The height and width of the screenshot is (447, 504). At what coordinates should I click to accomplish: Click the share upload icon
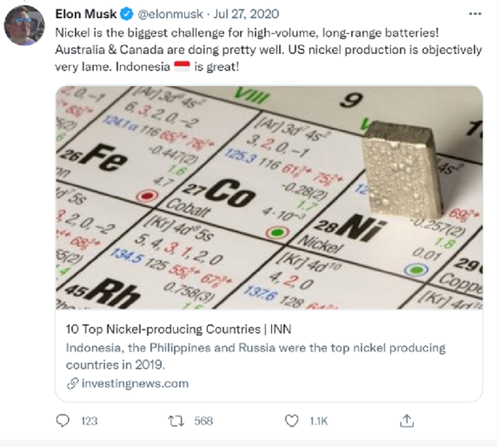(407, 420)
